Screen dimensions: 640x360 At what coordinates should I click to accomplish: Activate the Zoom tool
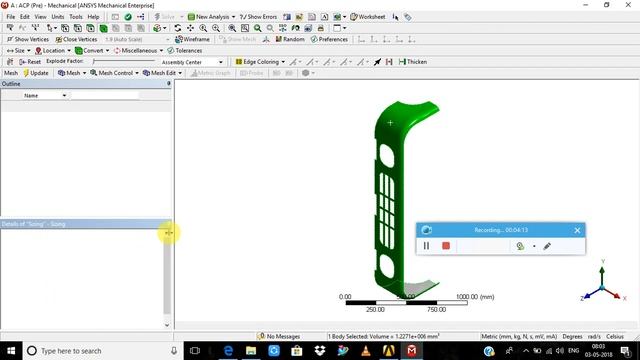203,28
